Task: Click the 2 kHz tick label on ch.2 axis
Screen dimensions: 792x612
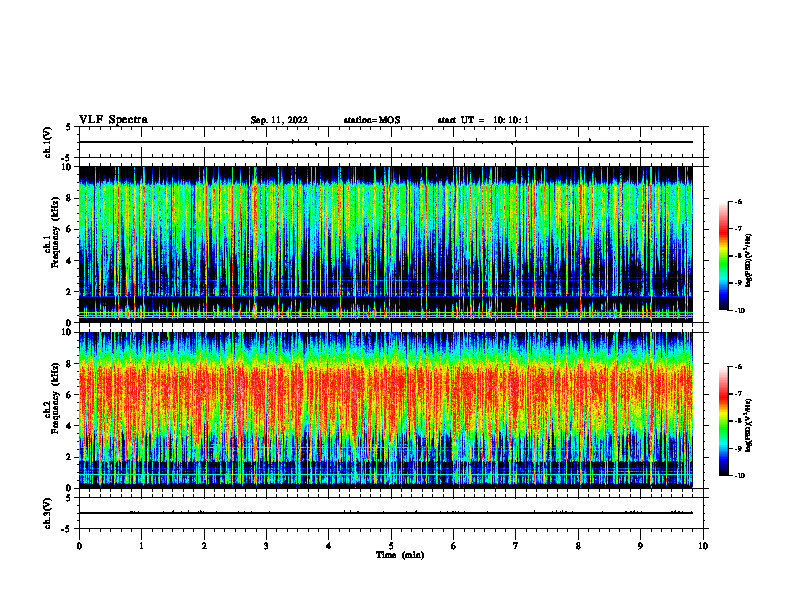Action: [70, 457]
